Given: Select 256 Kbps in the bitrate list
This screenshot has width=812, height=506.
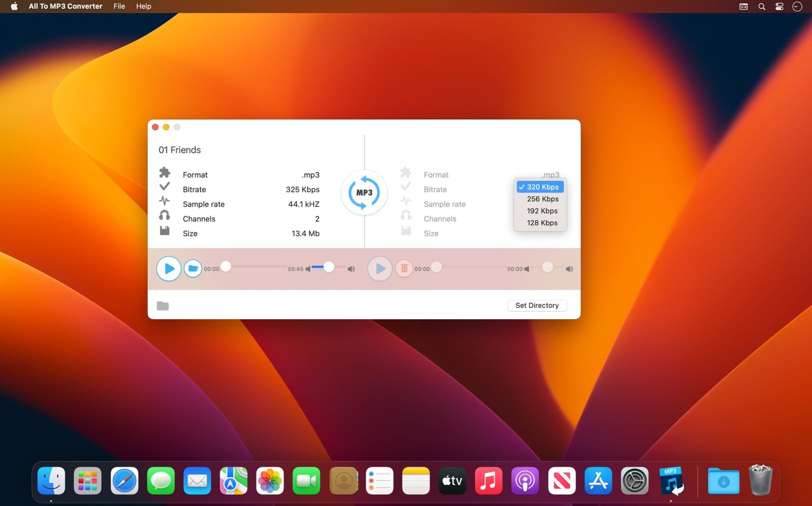Looking at the screenshot, I should 542,199.
